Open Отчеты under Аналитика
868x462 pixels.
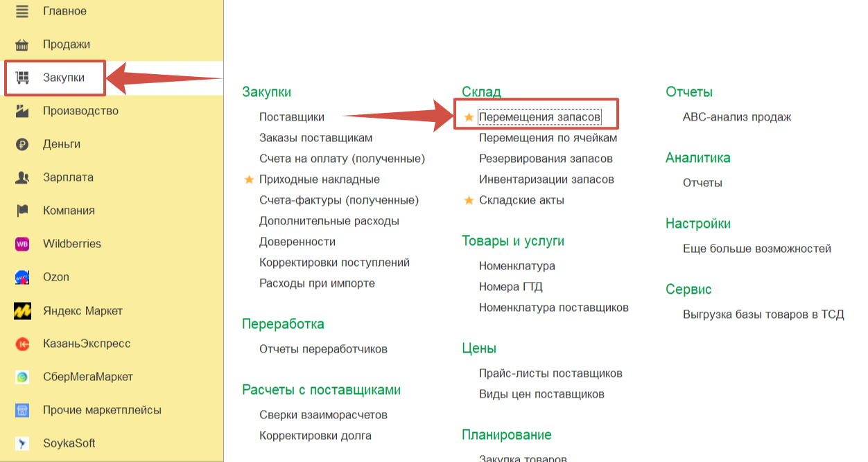[x=702, y=183]
